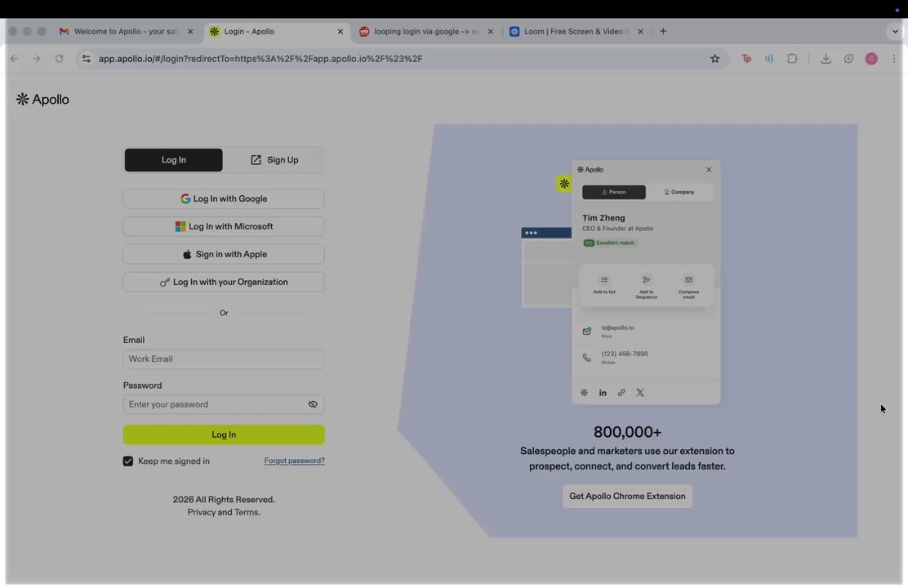Click the tz@apollo.io email text
The height and width of the screenshot is (588, 908).
point(617,327)
